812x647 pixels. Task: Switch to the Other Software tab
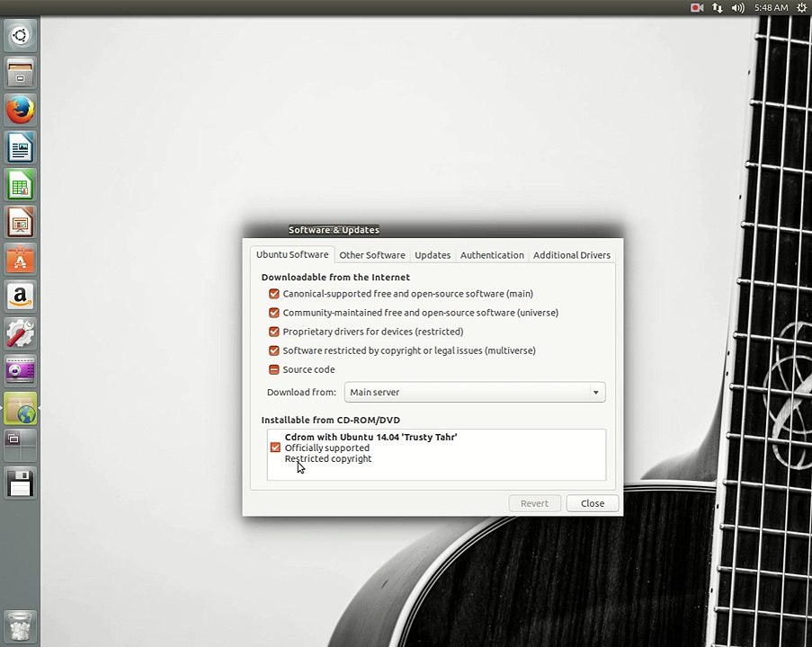pyautogui.click(x=371, y=255)
